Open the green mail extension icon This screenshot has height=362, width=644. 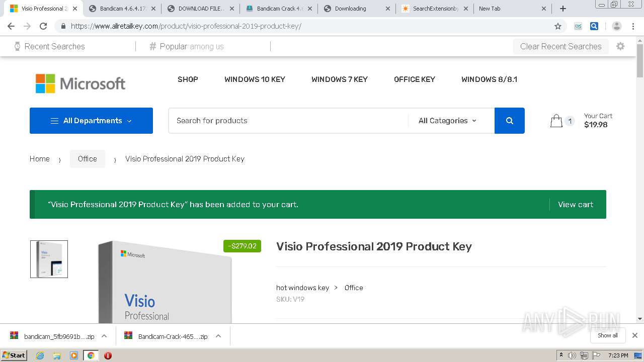[x=579, y=26]
